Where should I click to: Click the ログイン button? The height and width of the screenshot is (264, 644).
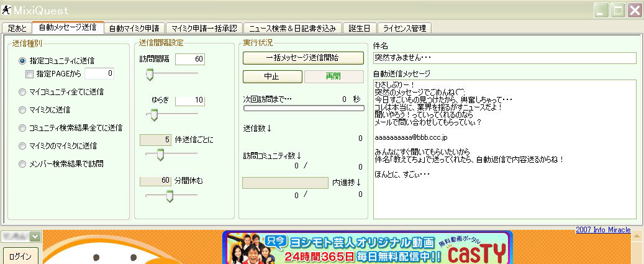20,257
